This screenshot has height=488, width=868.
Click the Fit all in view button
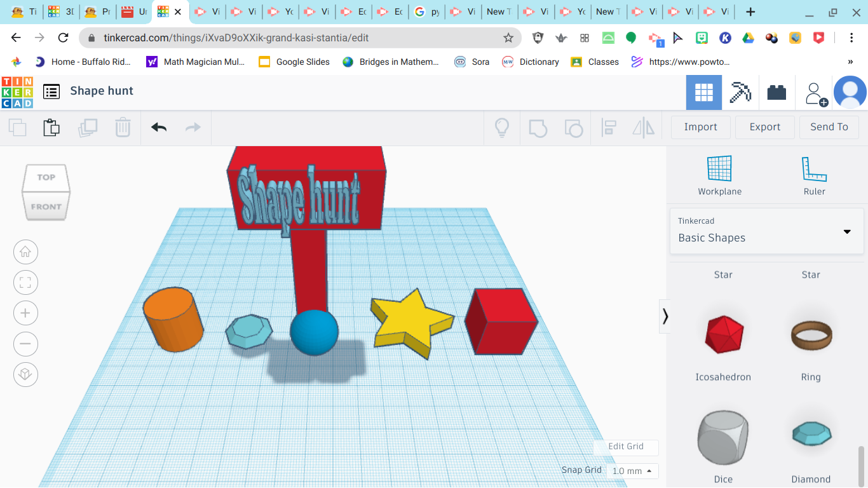(25, 283)
